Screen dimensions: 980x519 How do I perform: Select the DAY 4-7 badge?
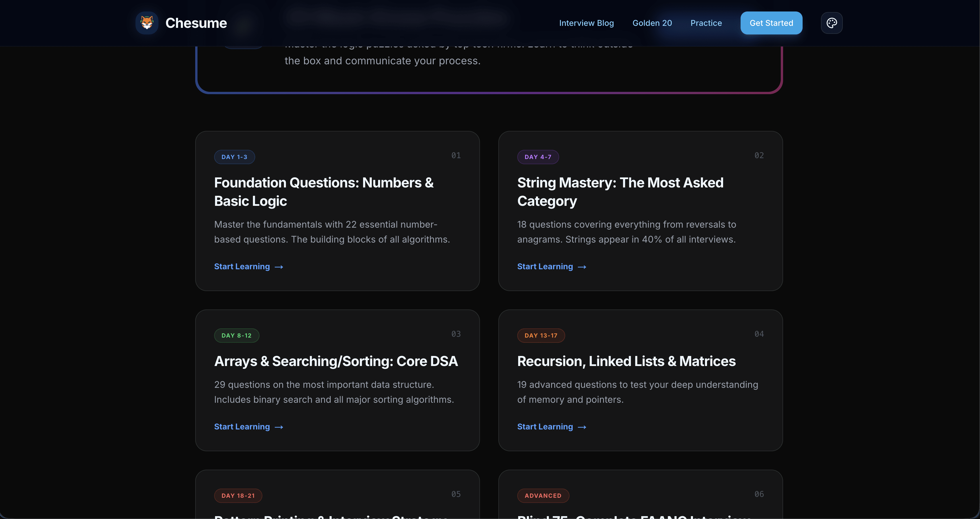538,157
